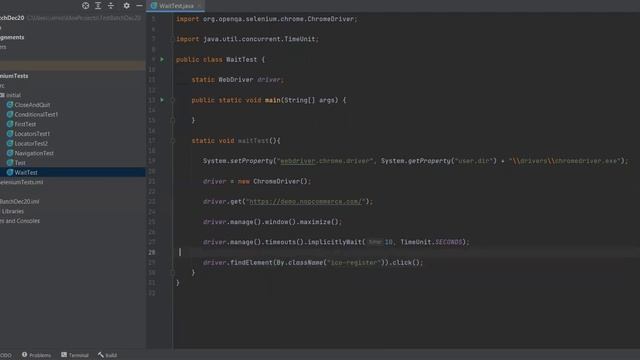
Task: Close the WaitTest.java tab
Action: [199, 6]
